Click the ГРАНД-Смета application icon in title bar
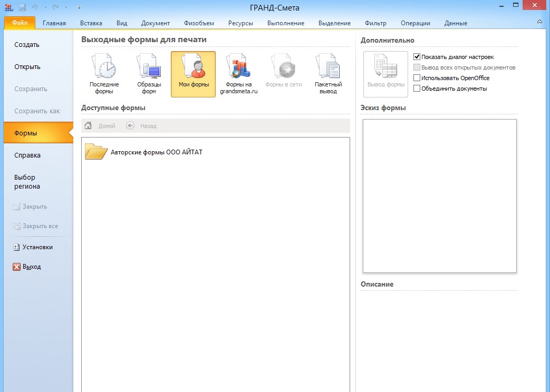550x392 pixels. 8,7
